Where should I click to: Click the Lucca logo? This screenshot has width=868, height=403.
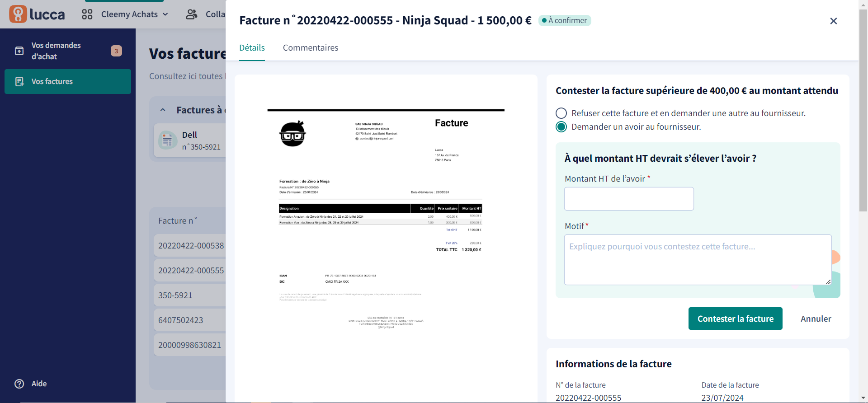point(37,14)
